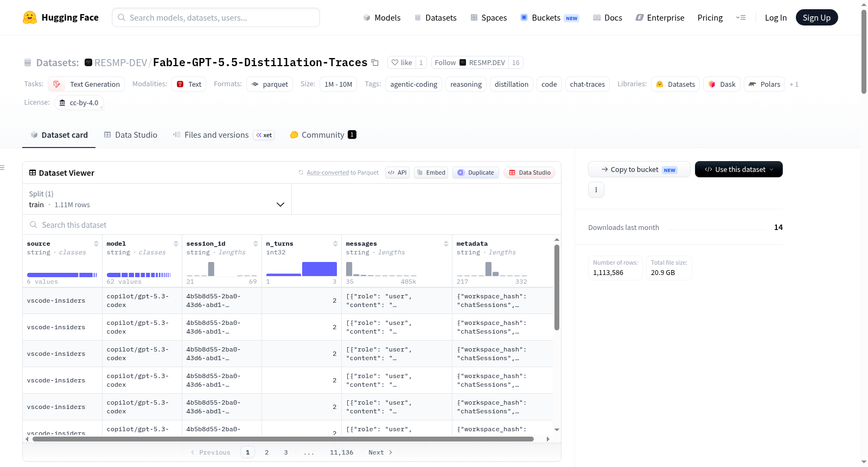This screenshot has width=868, height=467.
Task: Switch to the Dataset card tab
Action: [x=59, y=135]
